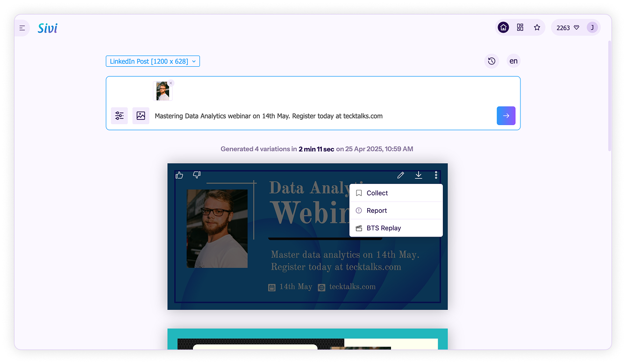Click the page vertical scrollbar
This screenshot has height=364, width=626.
coord(609,96)
